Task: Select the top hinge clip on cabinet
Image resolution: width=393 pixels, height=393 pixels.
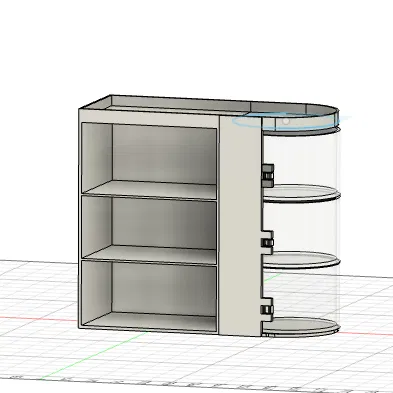Action: pyautogui.click(x=267, y=175)
